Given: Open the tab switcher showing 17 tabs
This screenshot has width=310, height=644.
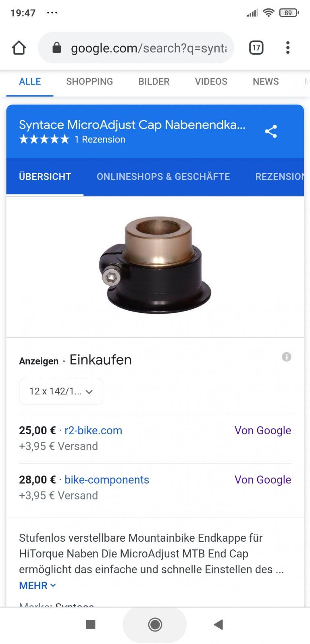Looking at the screenshot, I should click(256, 48).
